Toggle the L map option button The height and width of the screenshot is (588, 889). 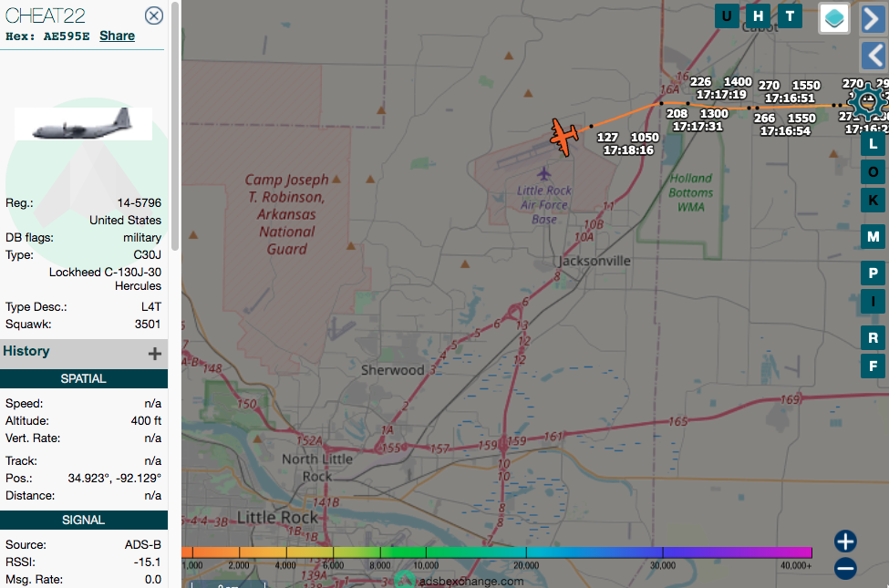tap(873, 144)
